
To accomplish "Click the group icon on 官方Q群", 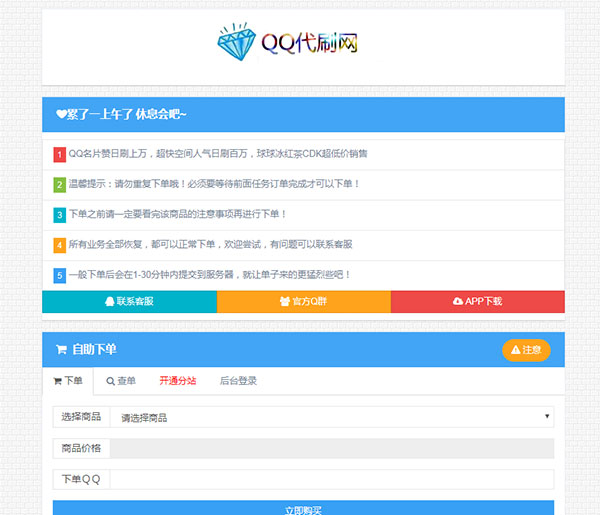I will click(285, 301).
